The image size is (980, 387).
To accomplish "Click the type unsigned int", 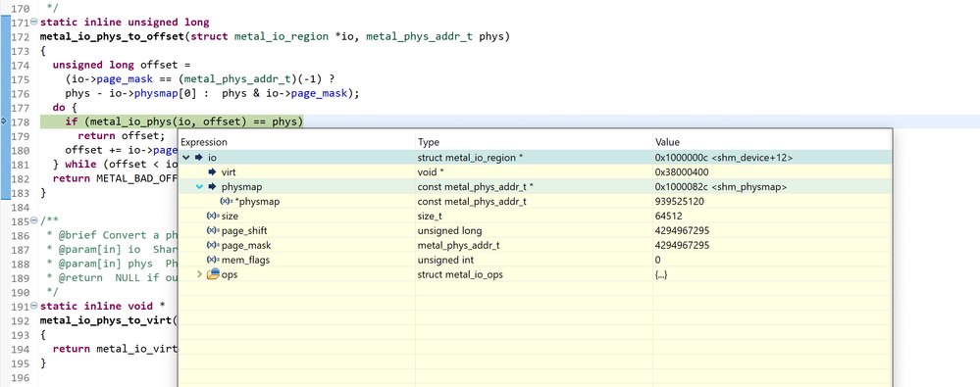I will pos(445,260).
